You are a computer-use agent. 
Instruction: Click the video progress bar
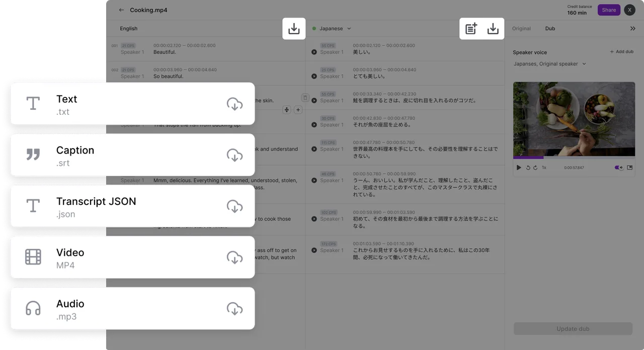tap(574, 158)
